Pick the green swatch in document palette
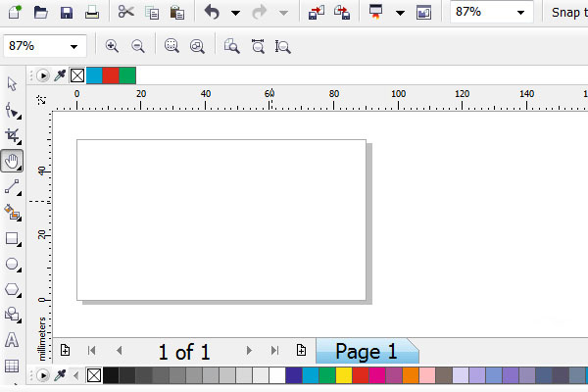The width and height of the screenshot is (588, 392). (x=127, y=75)
